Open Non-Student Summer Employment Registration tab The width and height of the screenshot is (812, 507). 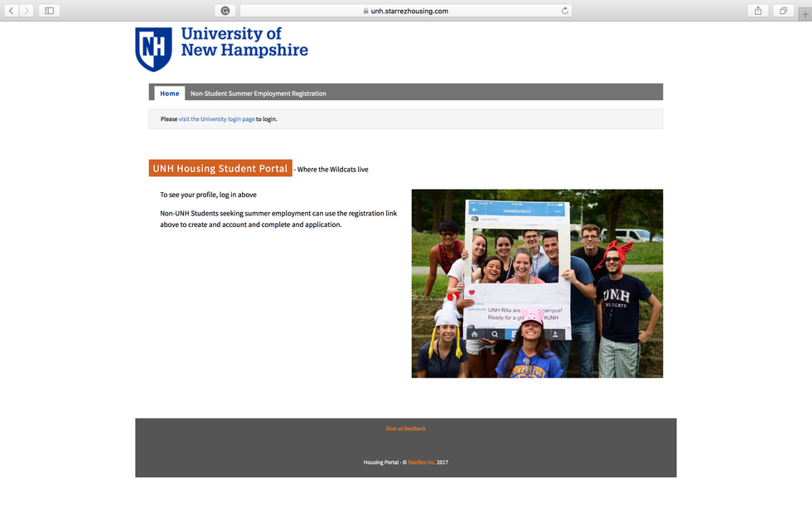coord(258,94)
